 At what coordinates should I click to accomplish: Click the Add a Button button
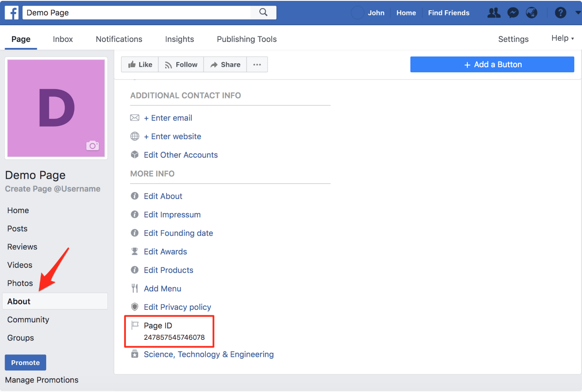(492, 65)
